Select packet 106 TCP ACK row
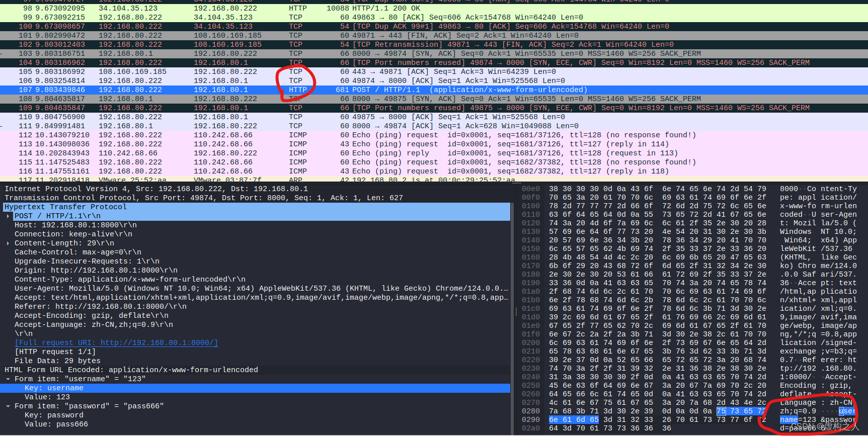 434,80
